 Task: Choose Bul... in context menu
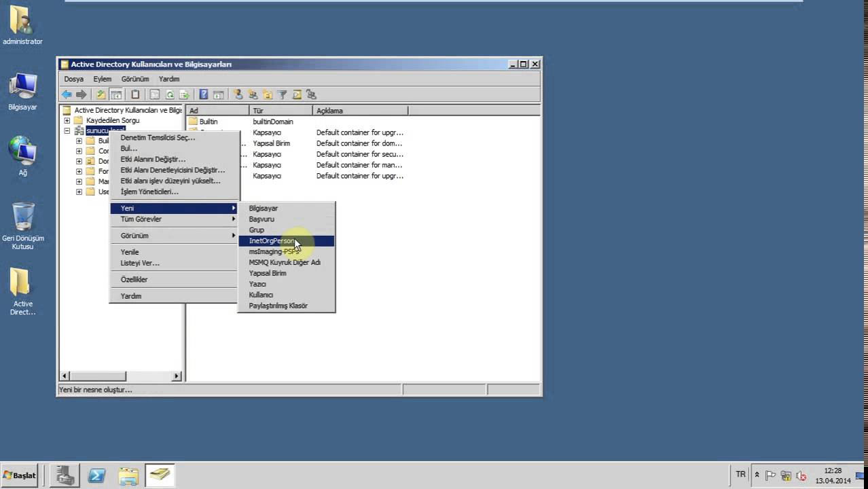(175, 148)
